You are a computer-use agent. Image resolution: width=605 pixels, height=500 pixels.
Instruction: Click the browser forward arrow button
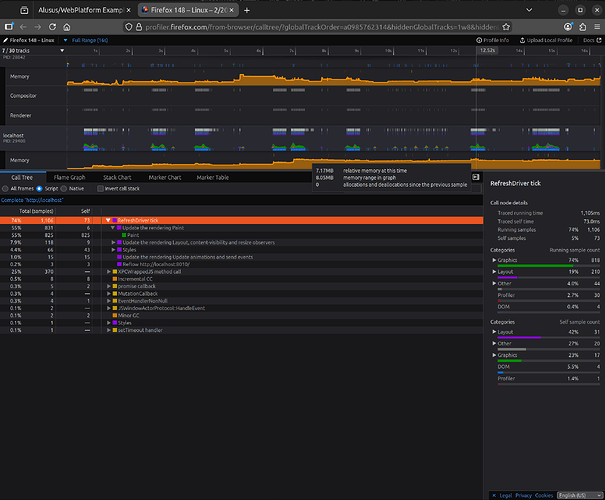pyautogui.click(x=37, y=26)
